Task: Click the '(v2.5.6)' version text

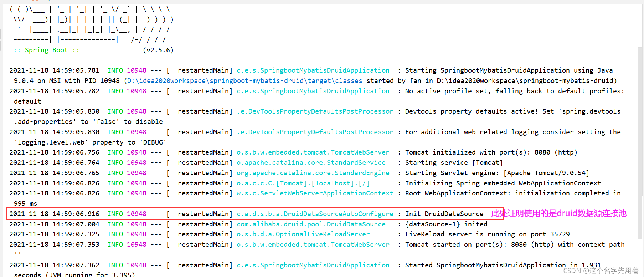Action: pyautogui.click(x=158, y=50)
